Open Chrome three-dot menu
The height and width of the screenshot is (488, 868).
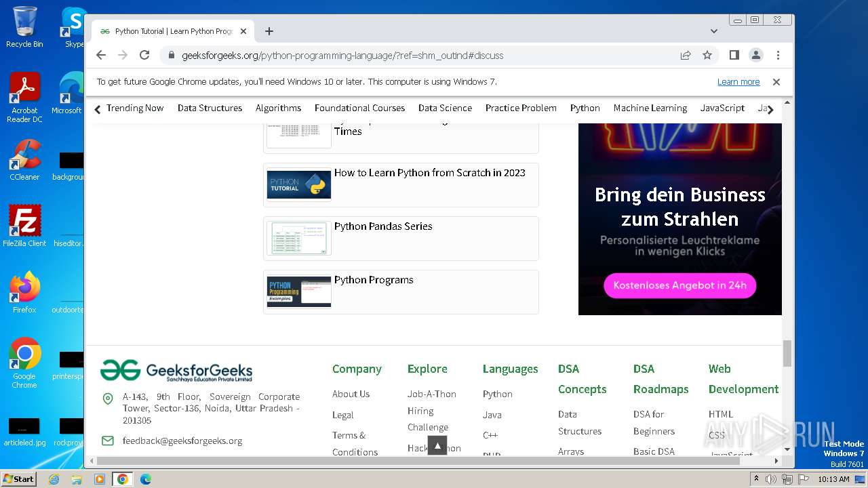coord(778,55)
